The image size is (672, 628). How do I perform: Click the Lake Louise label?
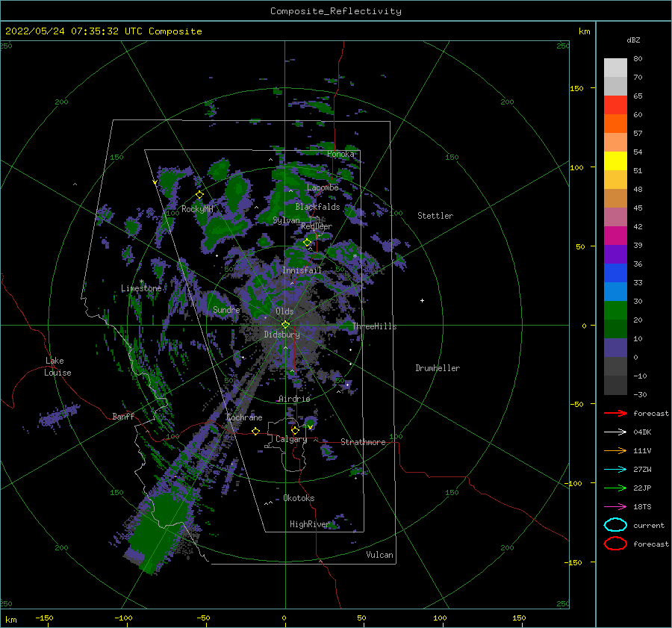(57, 367)
